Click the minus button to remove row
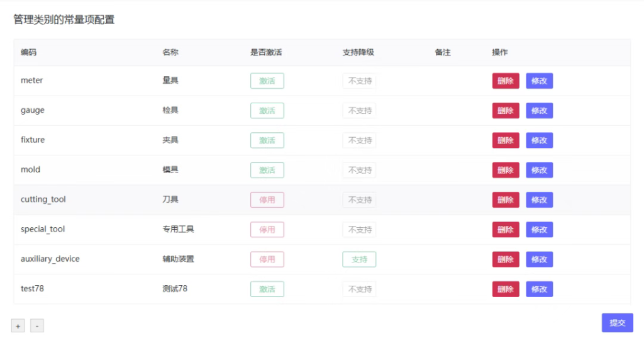Screen dimensions: 644x343 pyautogui.click(x=37, y=326)
